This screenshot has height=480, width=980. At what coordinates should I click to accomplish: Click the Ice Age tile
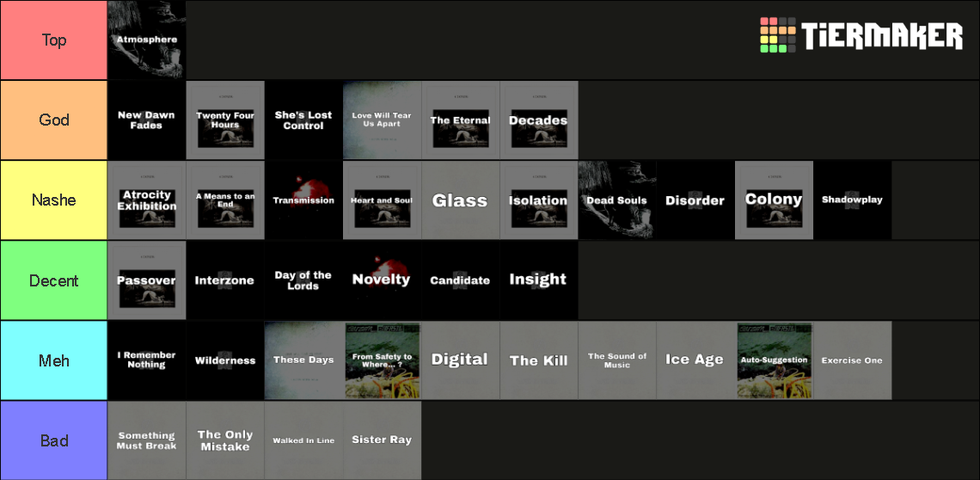click(695, 360)
